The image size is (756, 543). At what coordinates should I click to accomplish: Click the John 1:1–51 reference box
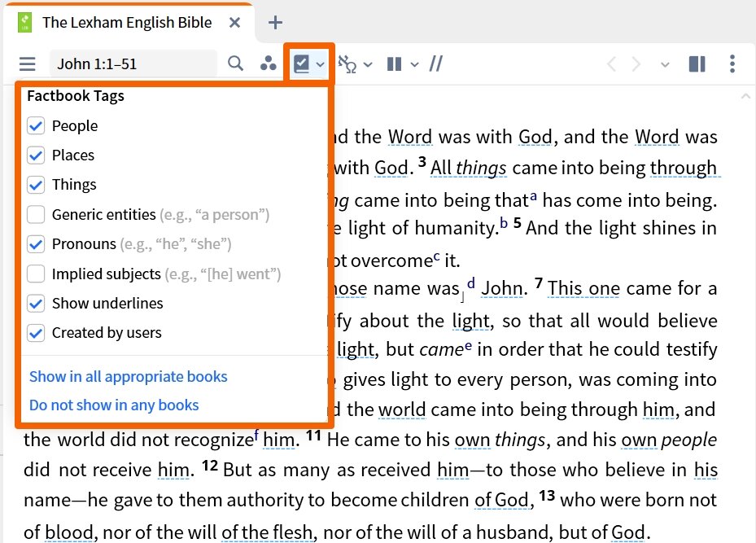coord(133,63)
